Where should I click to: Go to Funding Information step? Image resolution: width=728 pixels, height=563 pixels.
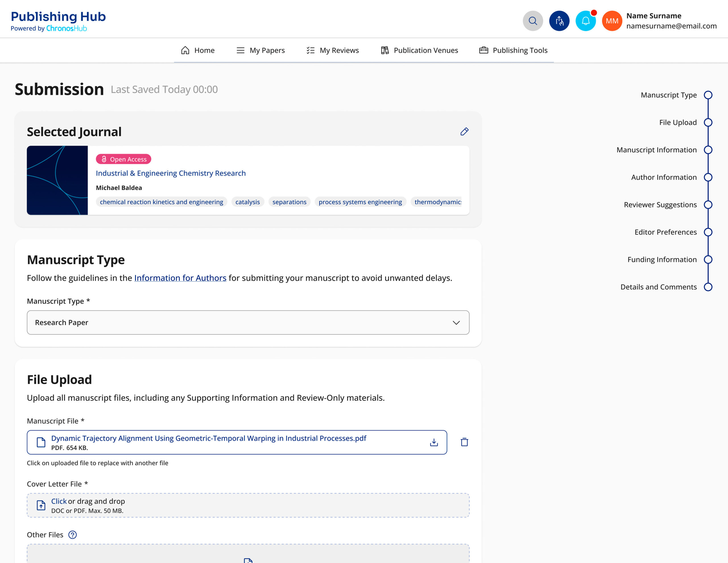[x=708, y=259]
